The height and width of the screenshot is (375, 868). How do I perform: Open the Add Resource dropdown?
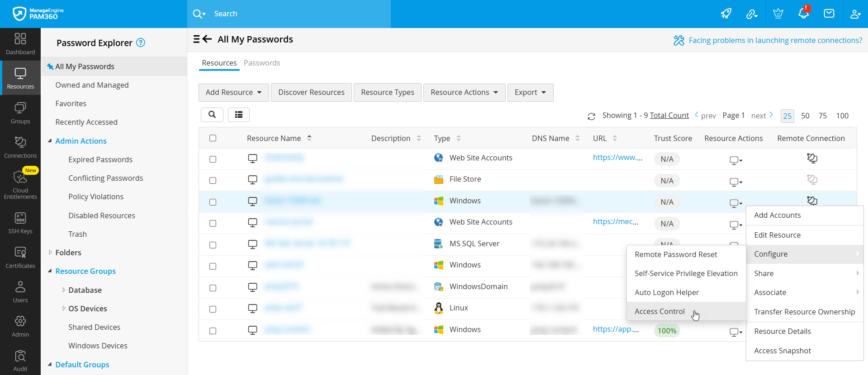click(234, 92)
